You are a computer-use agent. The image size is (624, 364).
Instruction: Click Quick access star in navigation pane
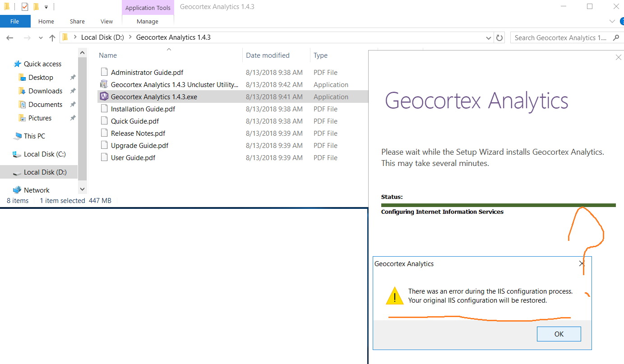click(x=18, y=64)
